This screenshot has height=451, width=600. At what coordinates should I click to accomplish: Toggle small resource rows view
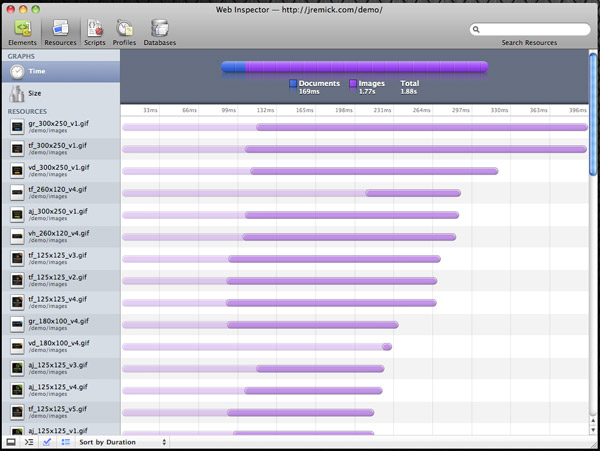pyautogui.click(x=66, y=442)
